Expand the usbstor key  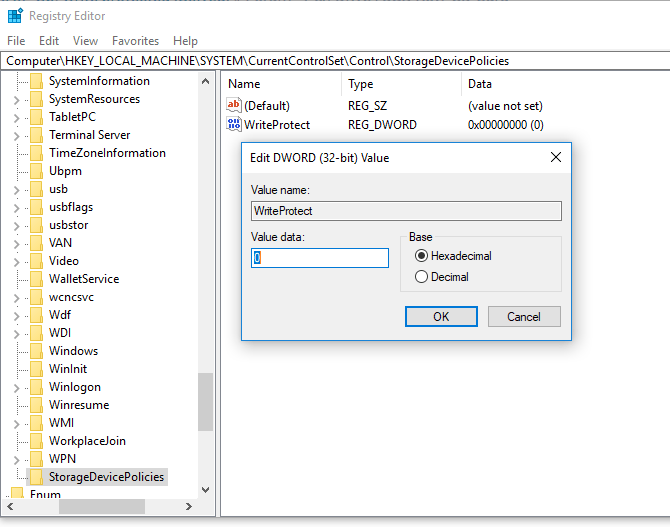(16, 226)
